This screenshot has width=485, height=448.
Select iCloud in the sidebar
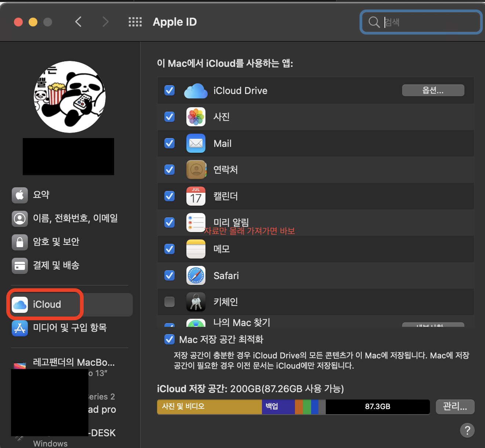(x=70, y=305)
